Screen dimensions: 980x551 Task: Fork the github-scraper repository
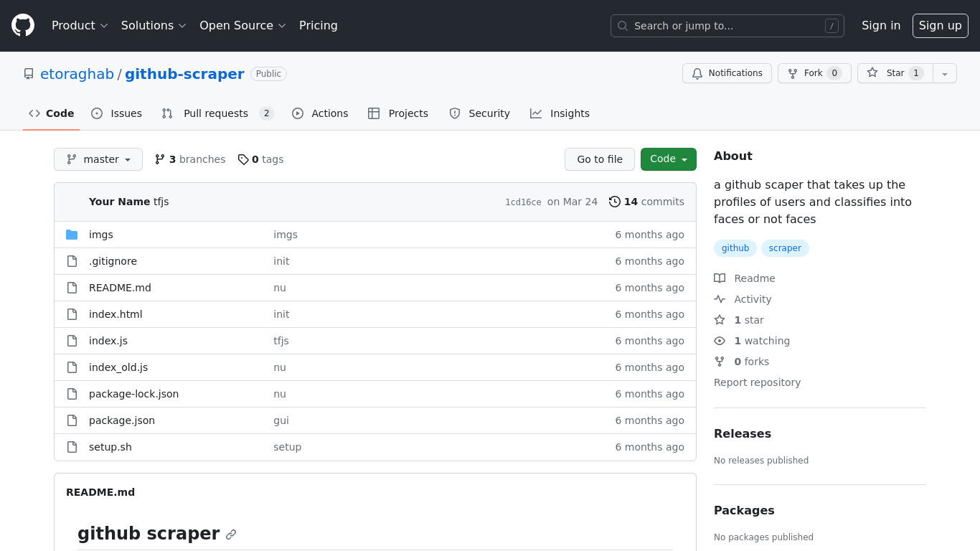point(814,73)
